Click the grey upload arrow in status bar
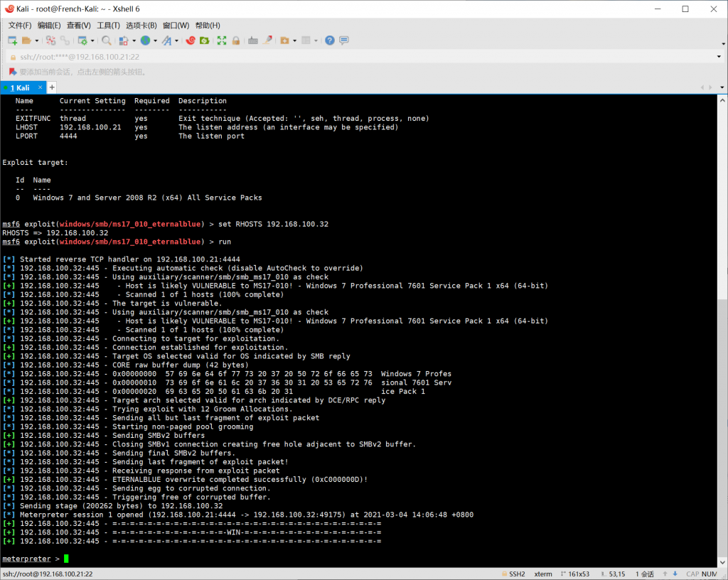This screenshot has width=728, height=580. [x=665, y=574]
